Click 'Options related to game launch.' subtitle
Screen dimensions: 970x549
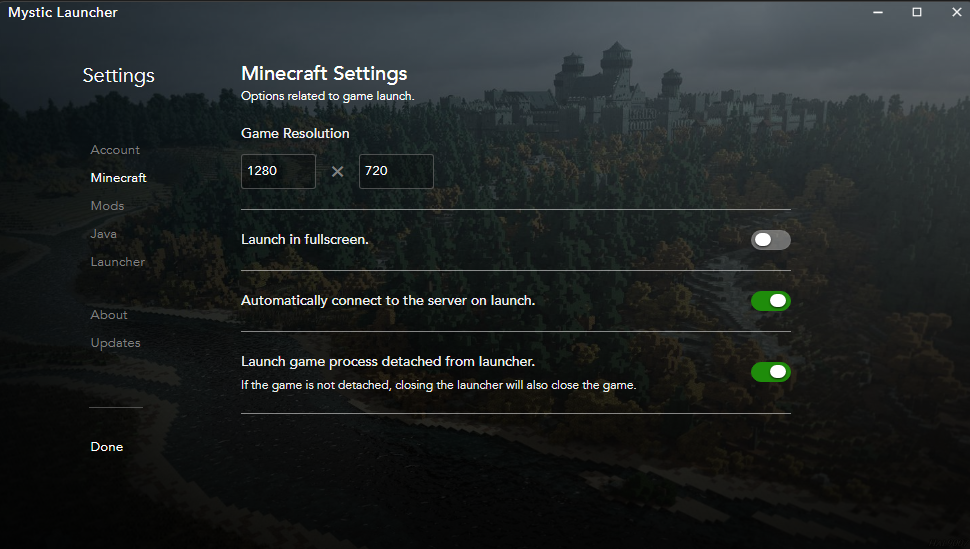(328, 96)
